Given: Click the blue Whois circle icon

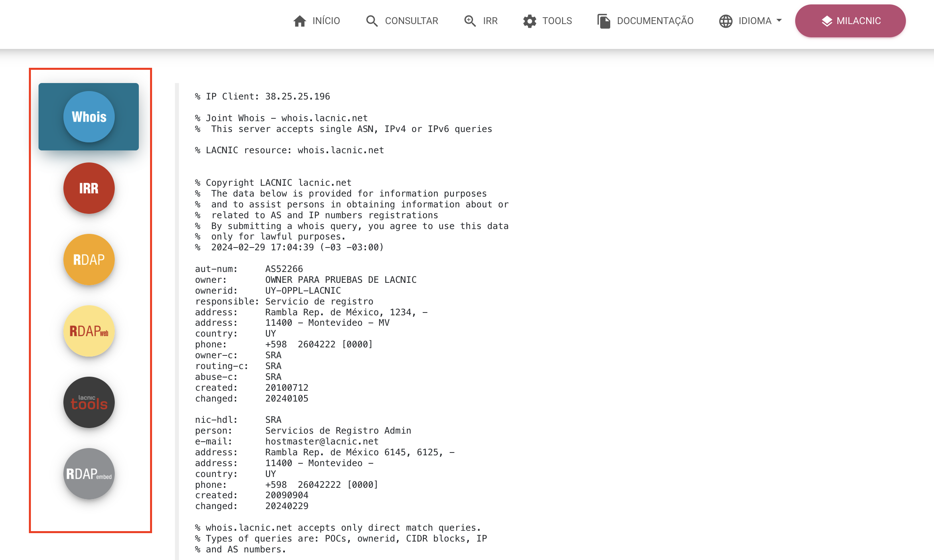Looking at the screenshot, I should [89, 117].
